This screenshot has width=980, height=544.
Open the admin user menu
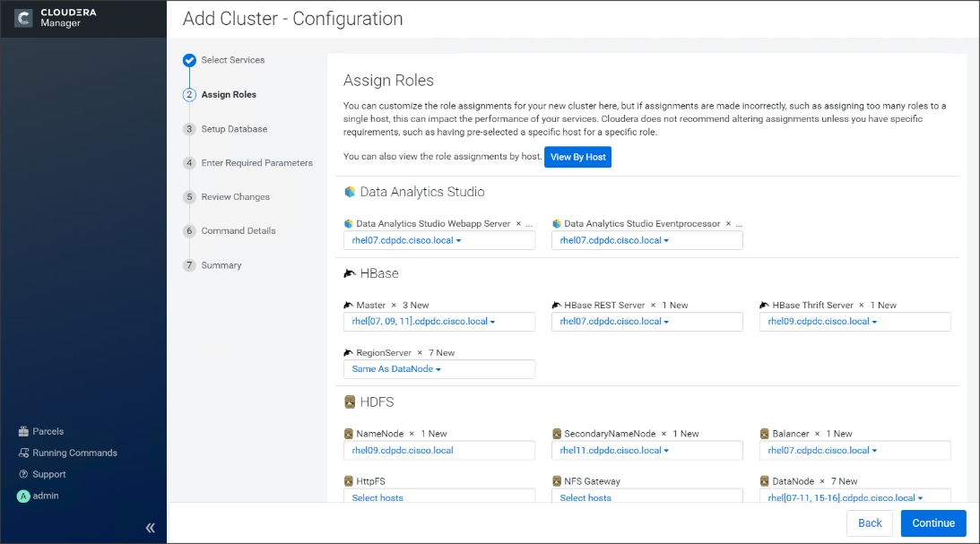(x=46, y=496)
